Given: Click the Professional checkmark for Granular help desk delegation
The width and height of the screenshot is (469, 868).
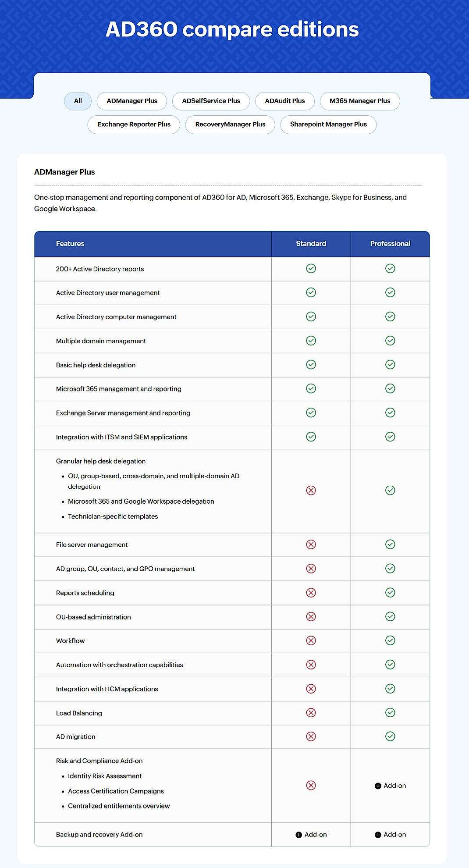Looking at the screenshot, I should pos(390,490).
